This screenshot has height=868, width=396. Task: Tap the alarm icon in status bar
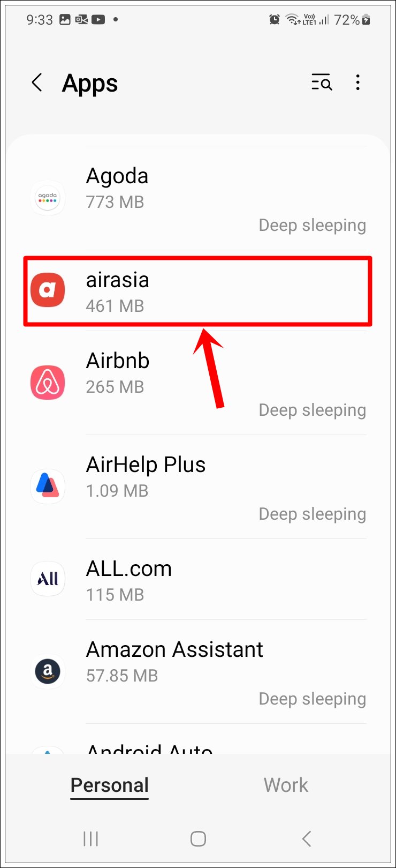coord(273,19)
